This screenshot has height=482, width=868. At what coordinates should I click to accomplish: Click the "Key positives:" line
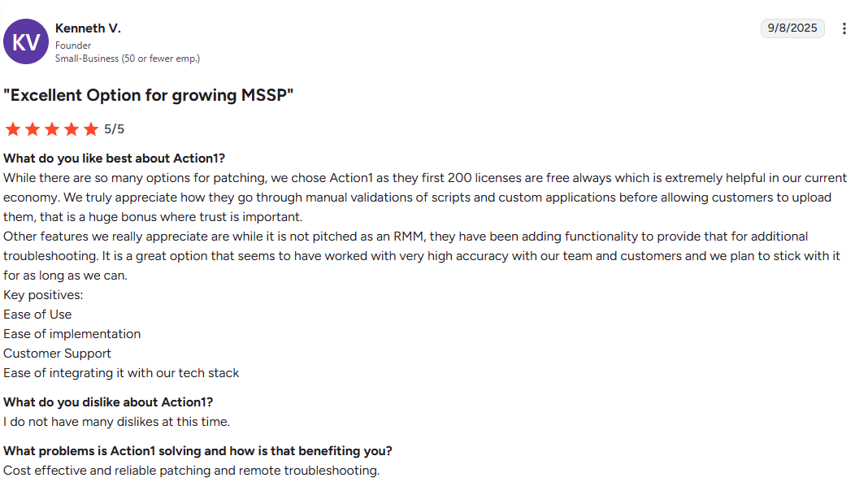point(43,295)
